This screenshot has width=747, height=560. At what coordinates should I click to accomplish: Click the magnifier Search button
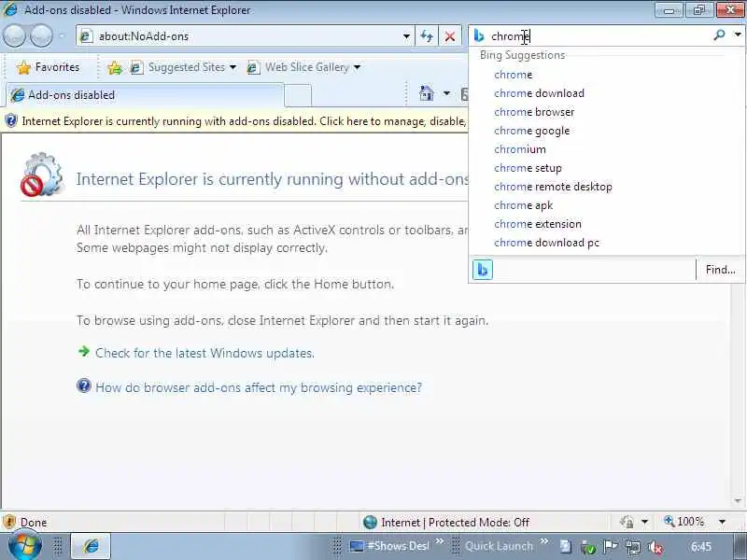pyautogui.click(x=719, y=35)
